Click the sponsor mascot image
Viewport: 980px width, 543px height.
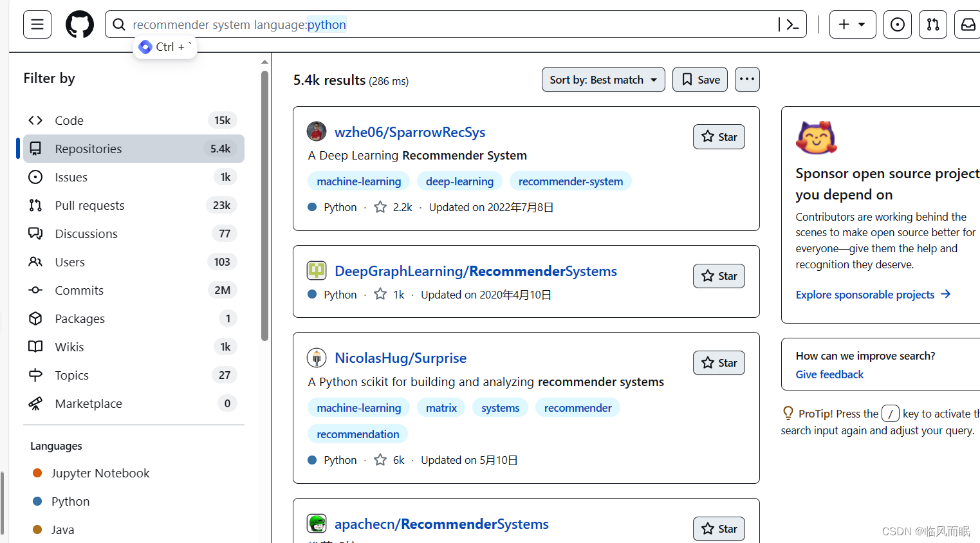[817, 138]
